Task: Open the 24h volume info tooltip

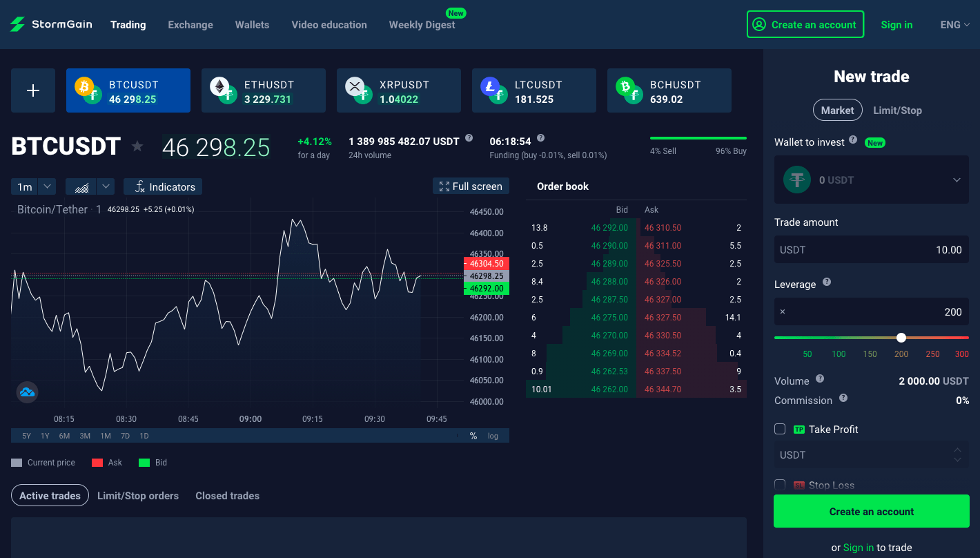Action: pyautogui.click(x=469, y=138)
